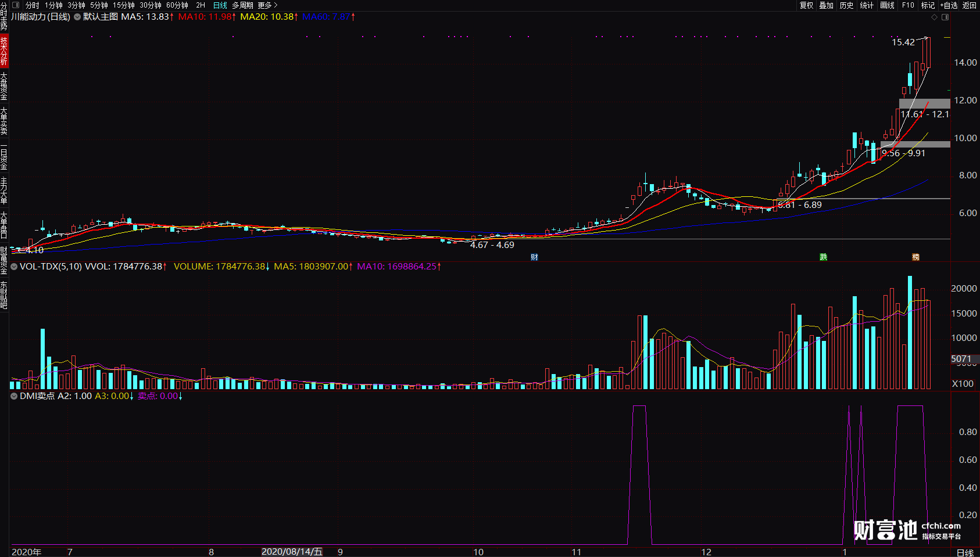Open the 财 finance event marker
This screenshot has height=557, width=980.
[534, 257]
